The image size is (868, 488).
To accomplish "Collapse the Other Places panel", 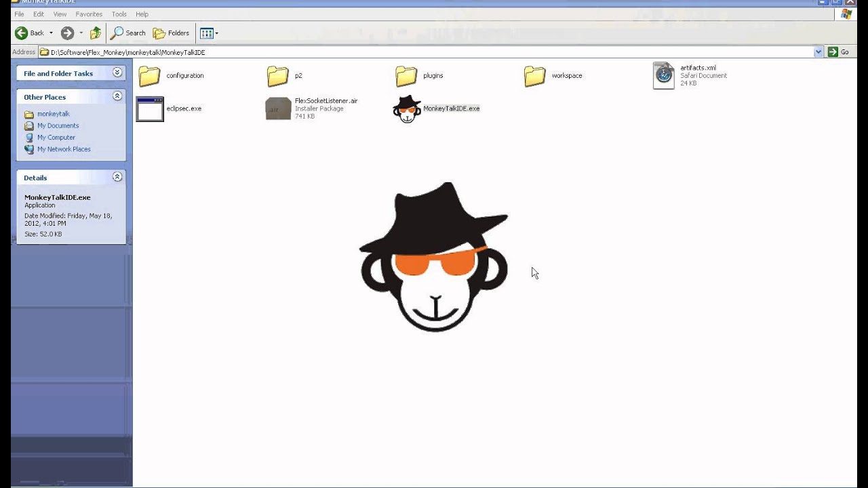I will pyautogui.click(x=117, y=96).
